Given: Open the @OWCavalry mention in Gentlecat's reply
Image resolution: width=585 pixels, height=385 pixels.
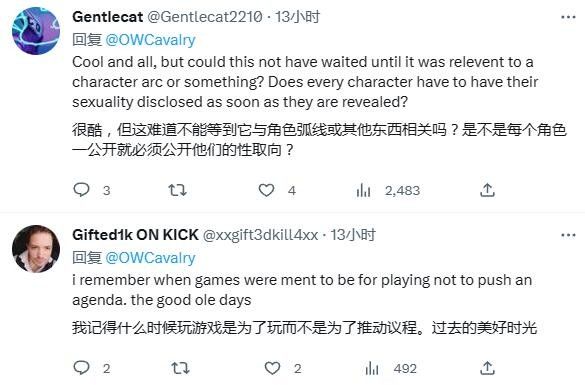Looking at the screenshot, I should point(150,40).
